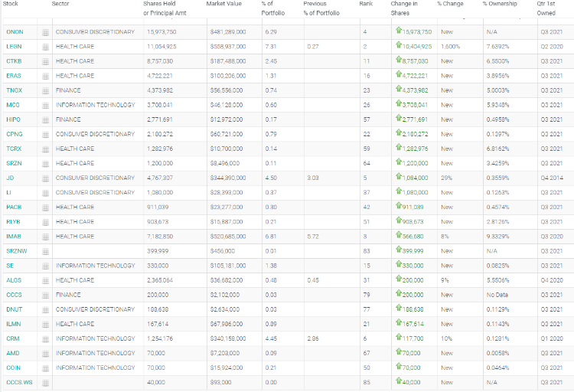Open the DNUT stock ticker link
The width and height of the screenshot is (574, 392).
pos(15,309)
